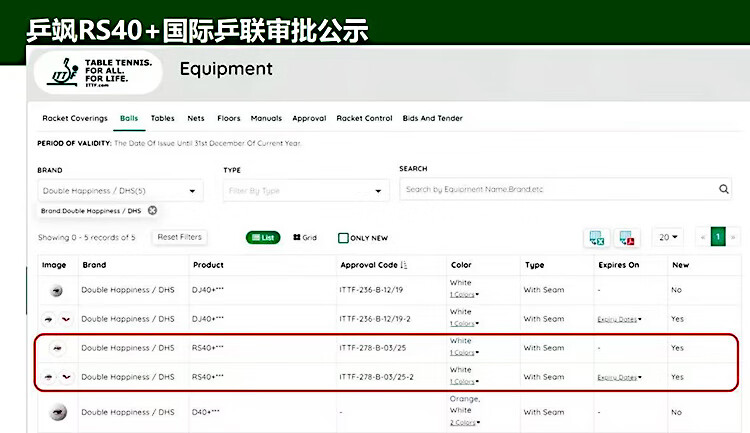The height and width of the screenshot is (433, 750).
Task: Switch to List view
Action: 263,238
